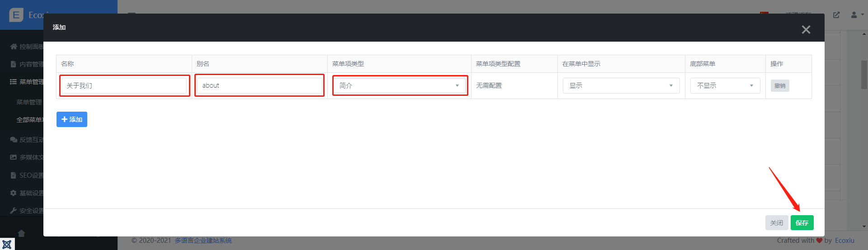This screenshot has width=868, height=250.
Task: Click the 撤销 button in the row
Action: (780, 85)
